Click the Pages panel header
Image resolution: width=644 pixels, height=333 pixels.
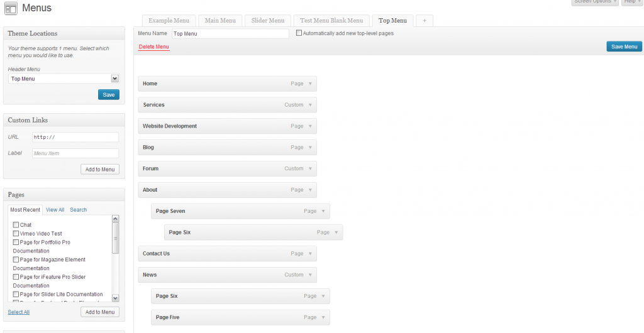(64, 195)
